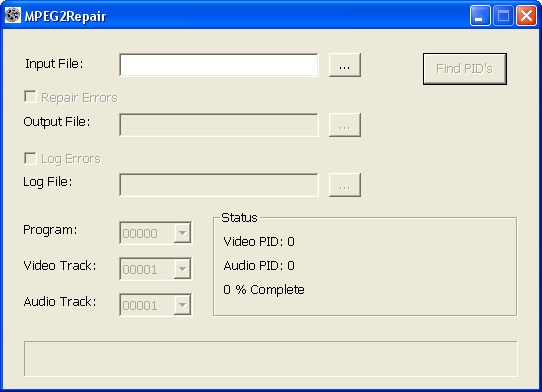Click the Find PID's button
The height and width of the screenshot is (392, 542).
pos(465,69)
